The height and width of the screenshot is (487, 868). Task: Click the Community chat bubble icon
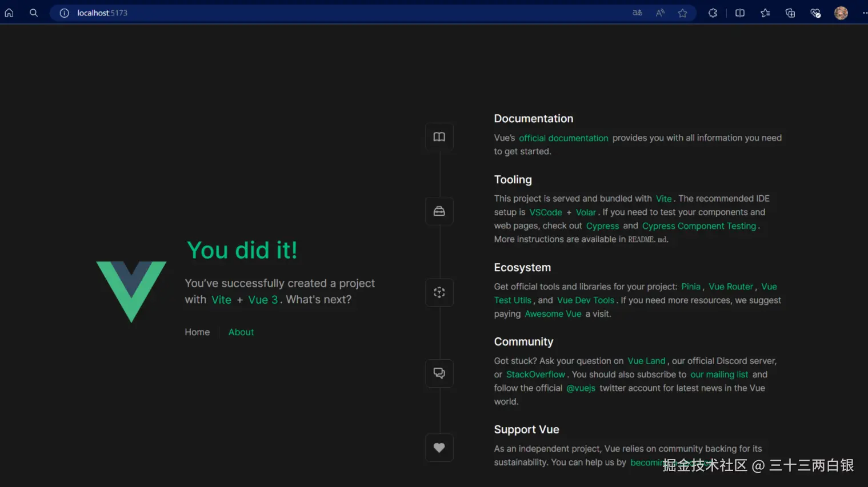439,373
